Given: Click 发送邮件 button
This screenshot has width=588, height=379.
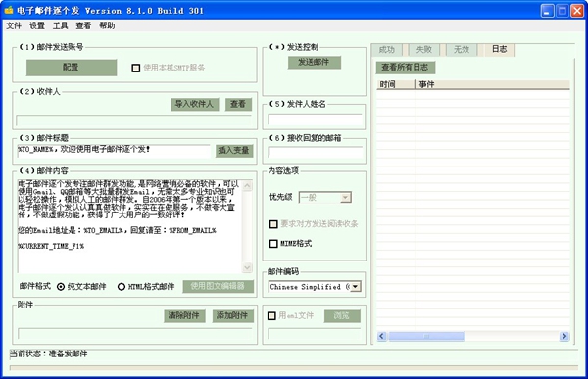Looking at the screenshot, I should [x=315, y=63].
